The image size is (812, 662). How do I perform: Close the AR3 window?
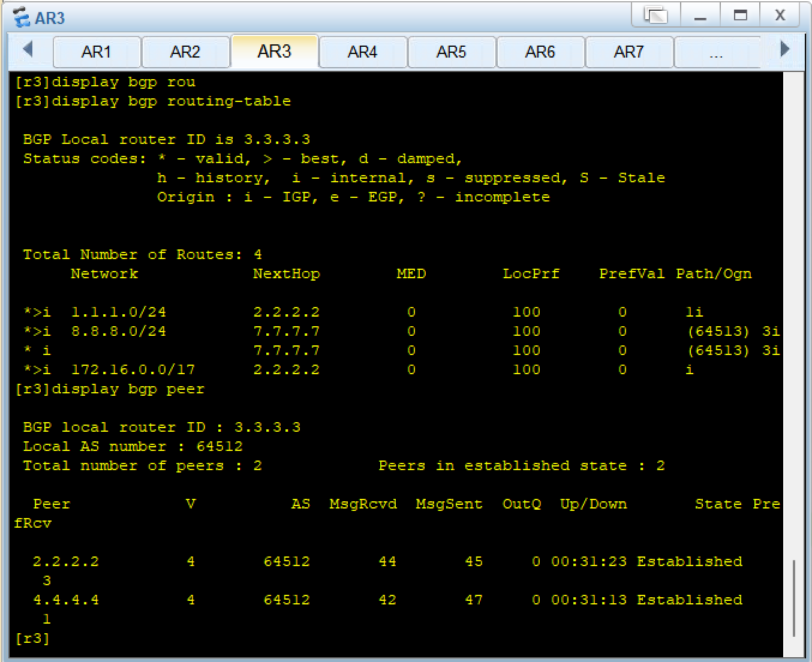tap(780, 16)
